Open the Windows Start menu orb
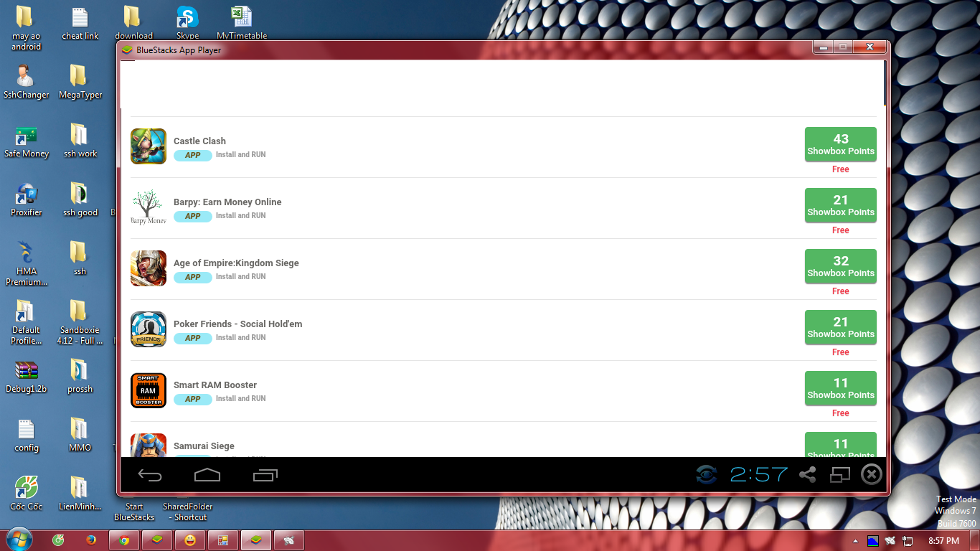This screenshot has height=551, width=980. pyautogui.click(x=19, y=540)
